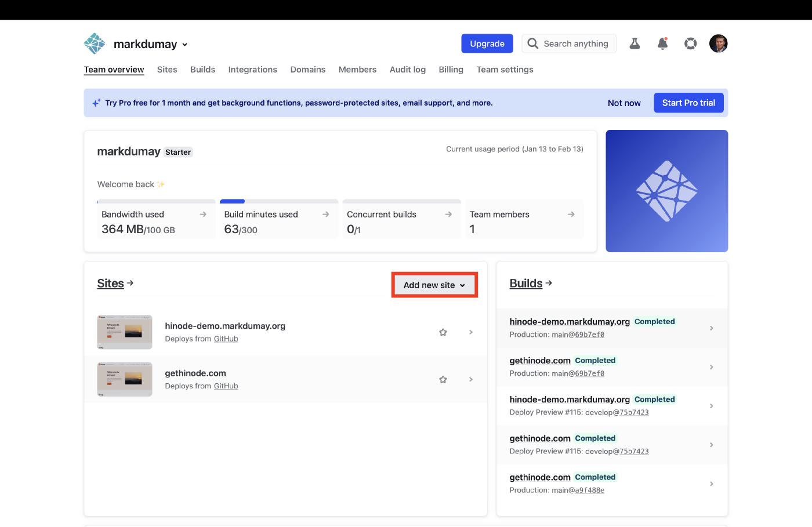Viewport: 812px width, 527px height.
Task: Dismiss the banner with Not now
Action: coord(624,103)
